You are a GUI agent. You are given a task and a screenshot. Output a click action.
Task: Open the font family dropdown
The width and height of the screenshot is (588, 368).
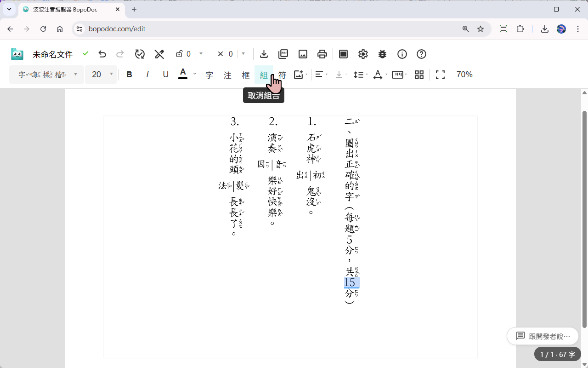coord(46,74)
